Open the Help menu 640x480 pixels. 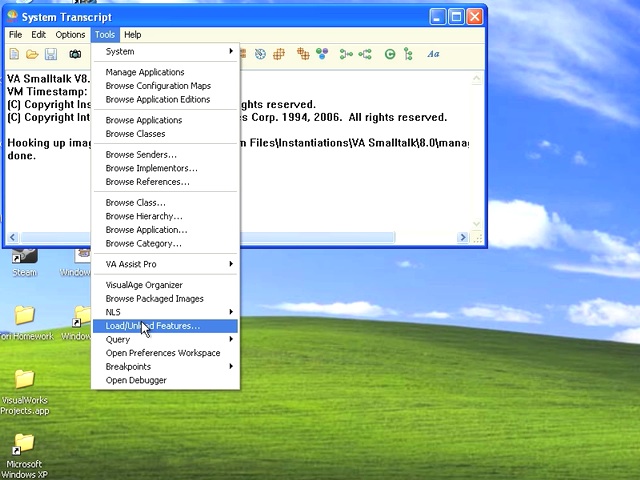(x=133, y=35)
